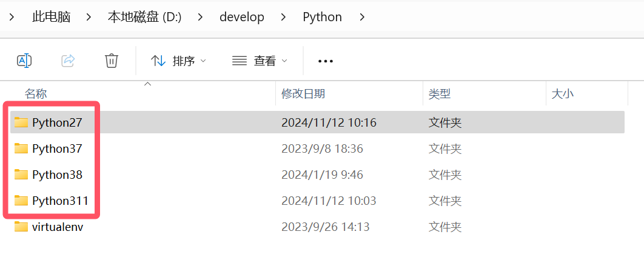
Task: Select develop in the breadcrumb path
Action: pyautogui.click(x=242, y=17)
